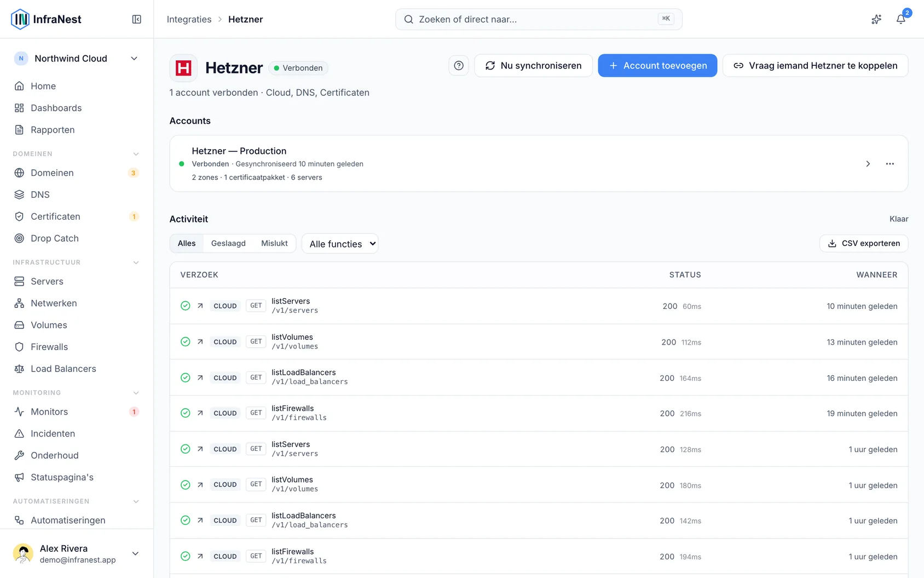The height and width of the screenshot is (578, 924).
Task: Open more options for Hetzner Production account
Action: tap(890, 164)
